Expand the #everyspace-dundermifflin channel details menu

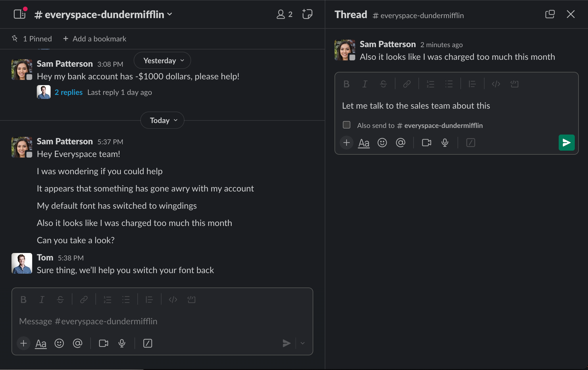click(170, 14)
